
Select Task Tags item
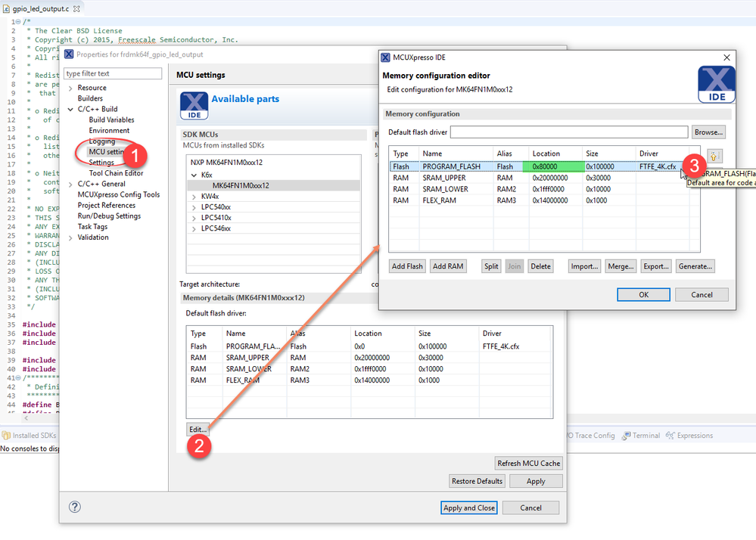[x=92, y=226]
